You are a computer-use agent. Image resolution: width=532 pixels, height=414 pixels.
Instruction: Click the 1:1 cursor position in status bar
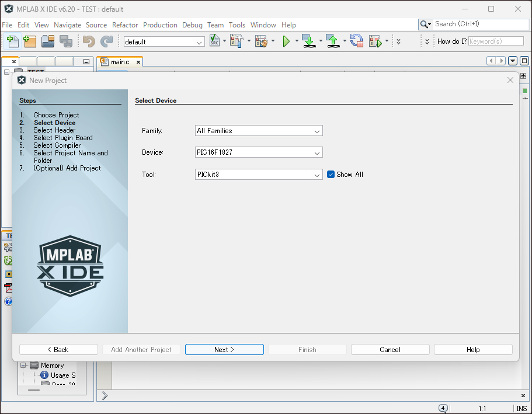pyautogui.click(x=482, y=409)
